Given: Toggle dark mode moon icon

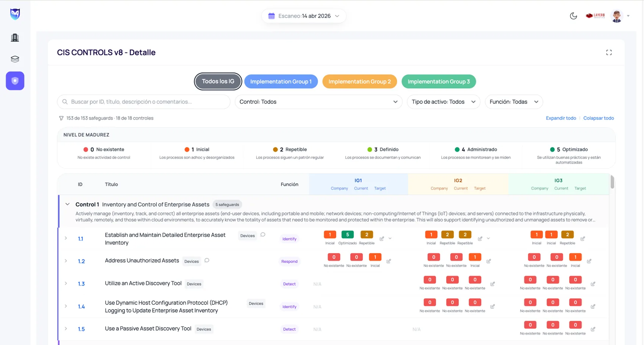Looking at the screenshot, I should pyautogui.click(x=573, y=16).
